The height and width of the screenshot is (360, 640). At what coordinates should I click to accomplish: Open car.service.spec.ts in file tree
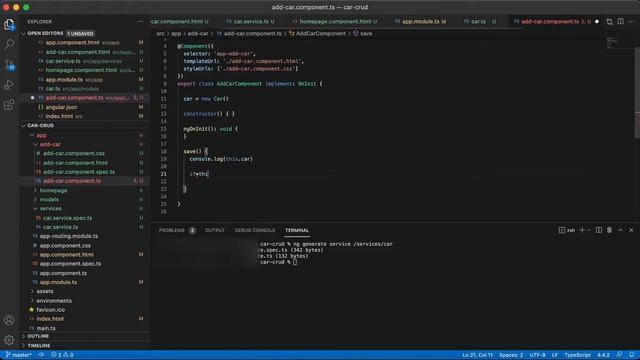[67, 218]
